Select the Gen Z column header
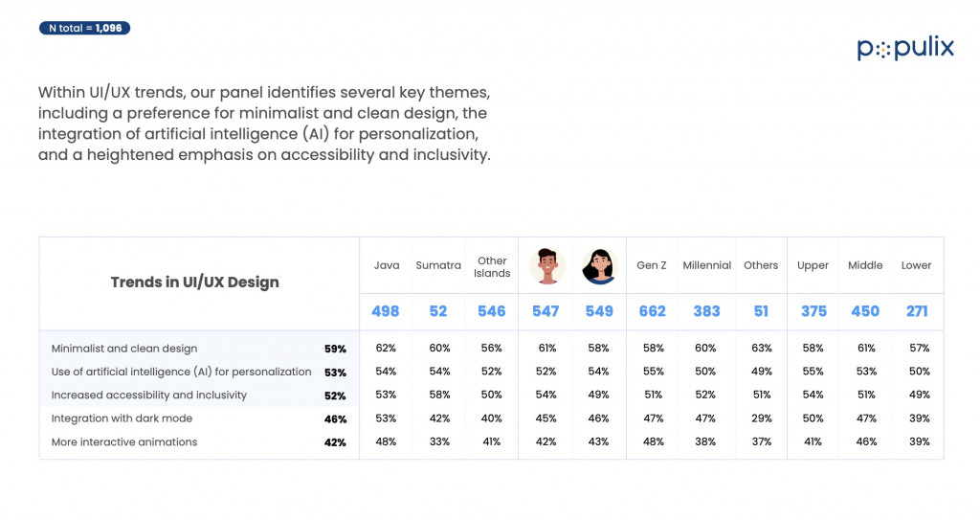 [x=651, y=265]
